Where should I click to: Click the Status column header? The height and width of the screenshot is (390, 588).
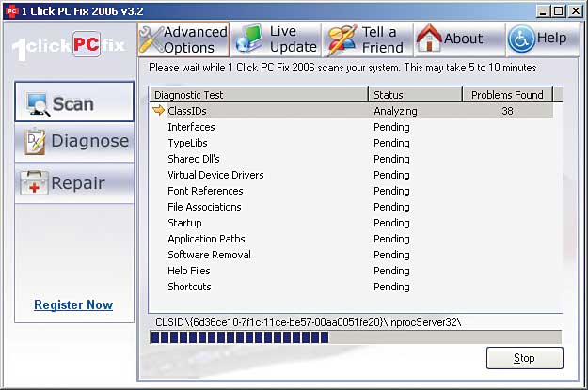415,94
